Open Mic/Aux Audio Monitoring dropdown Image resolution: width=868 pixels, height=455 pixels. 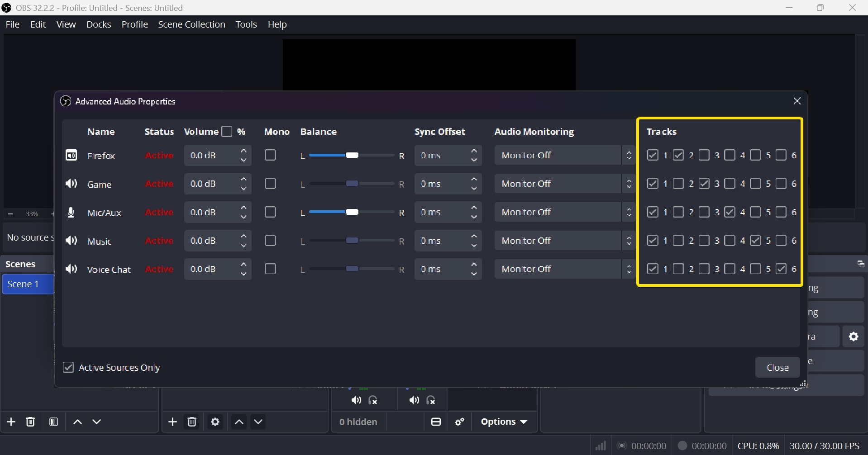click(x=565, y=212)
